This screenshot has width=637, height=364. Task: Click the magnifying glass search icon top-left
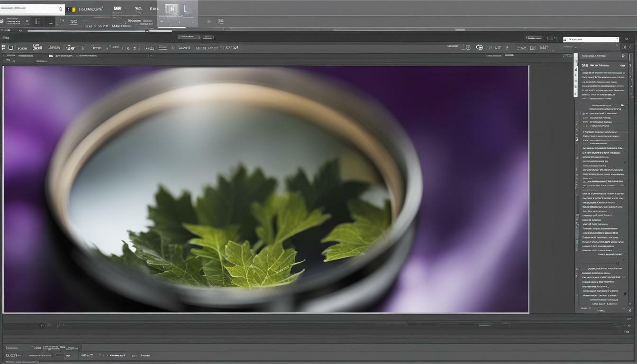(x=60, y=8)
